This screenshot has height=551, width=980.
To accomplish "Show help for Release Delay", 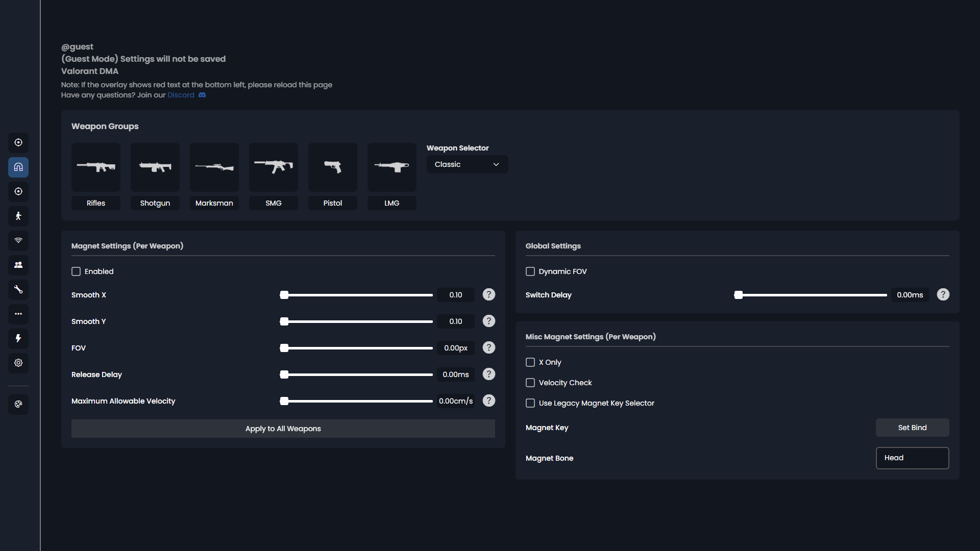I will click(x=489, y=374).
